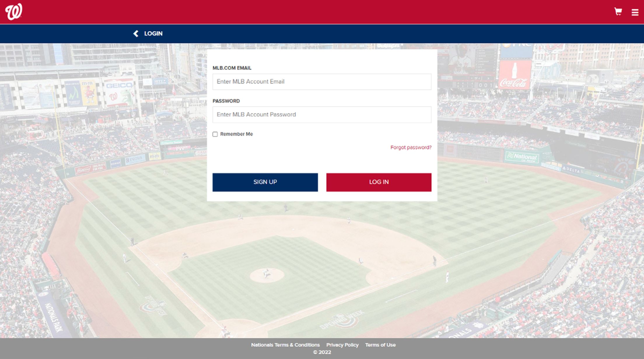Open Nationals Terms & Conditions
Viewport: 644px width, 359px height.
coord(285,345)
